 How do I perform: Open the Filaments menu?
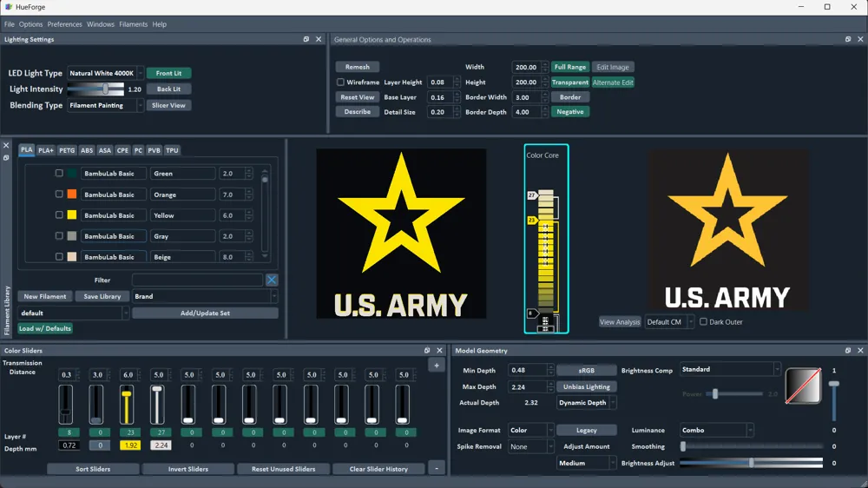point(134,24)
